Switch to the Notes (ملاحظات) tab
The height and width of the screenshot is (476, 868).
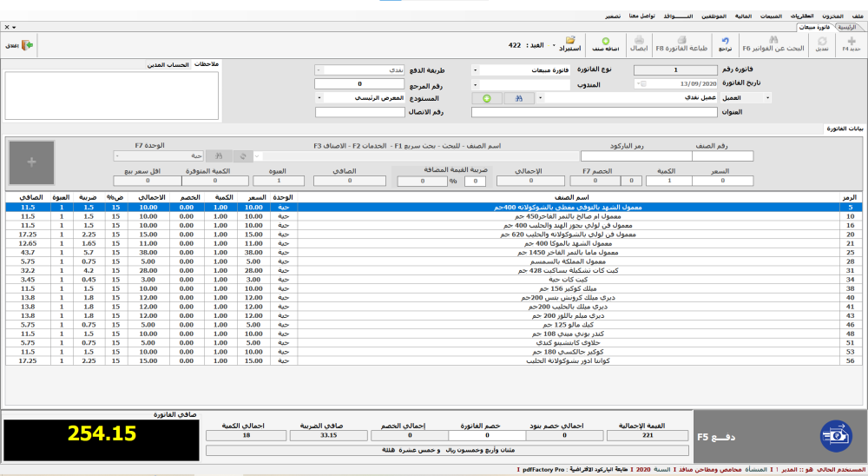(x=207, y=65)
